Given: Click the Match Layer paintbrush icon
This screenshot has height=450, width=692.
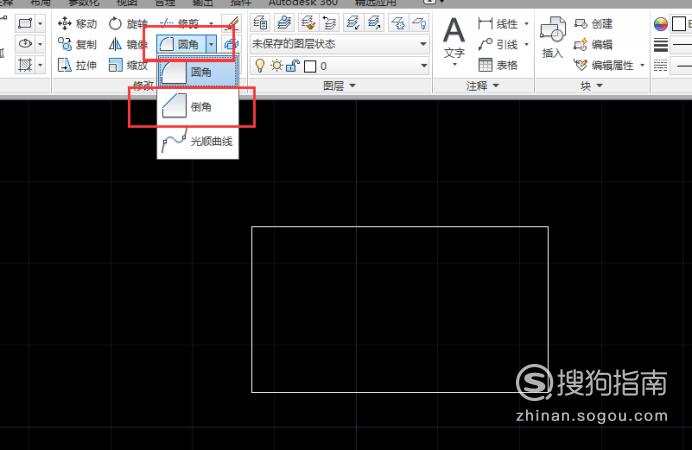Looking at the screenshot, I should point(308,22).
